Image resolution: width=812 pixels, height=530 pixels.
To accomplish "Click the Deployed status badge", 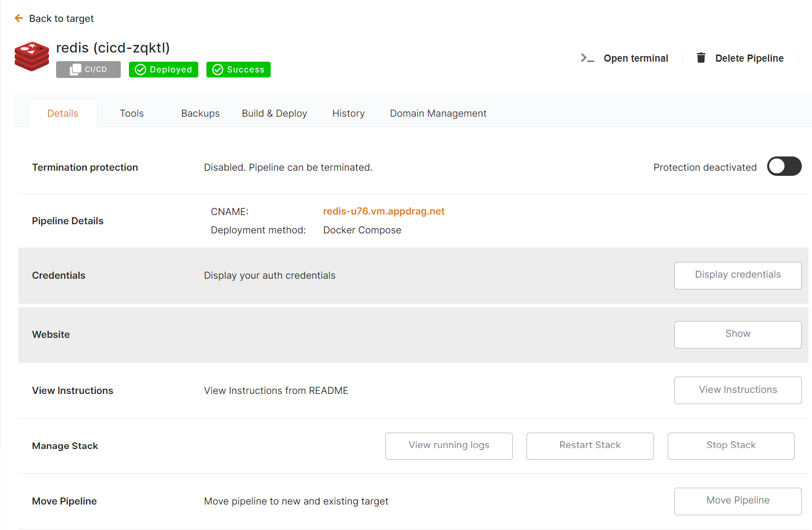I will (164, 69).
